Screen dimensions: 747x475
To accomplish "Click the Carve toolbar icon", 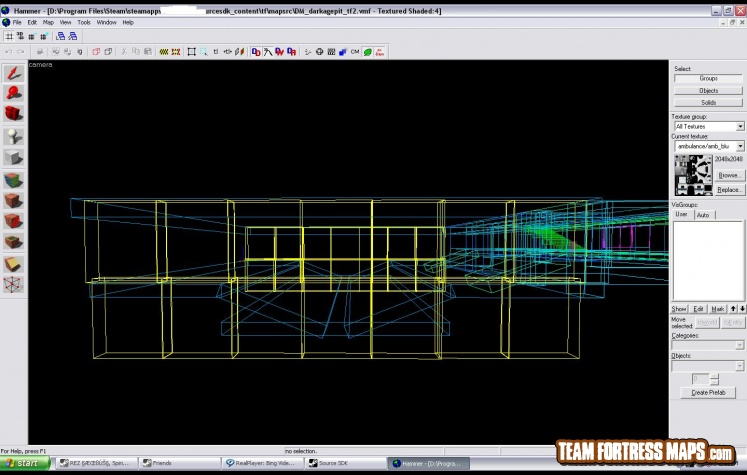I will tap(40, 52).
